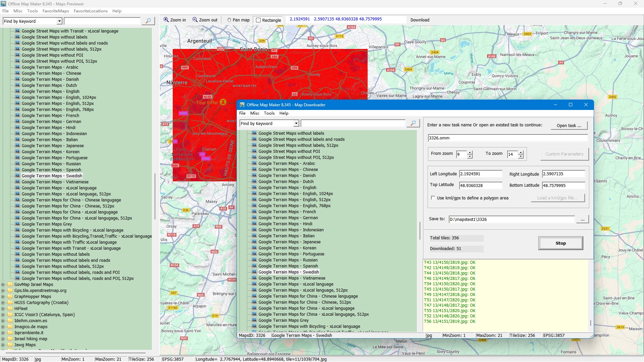Click the Zoom in magnifier tool

(174, 20)
